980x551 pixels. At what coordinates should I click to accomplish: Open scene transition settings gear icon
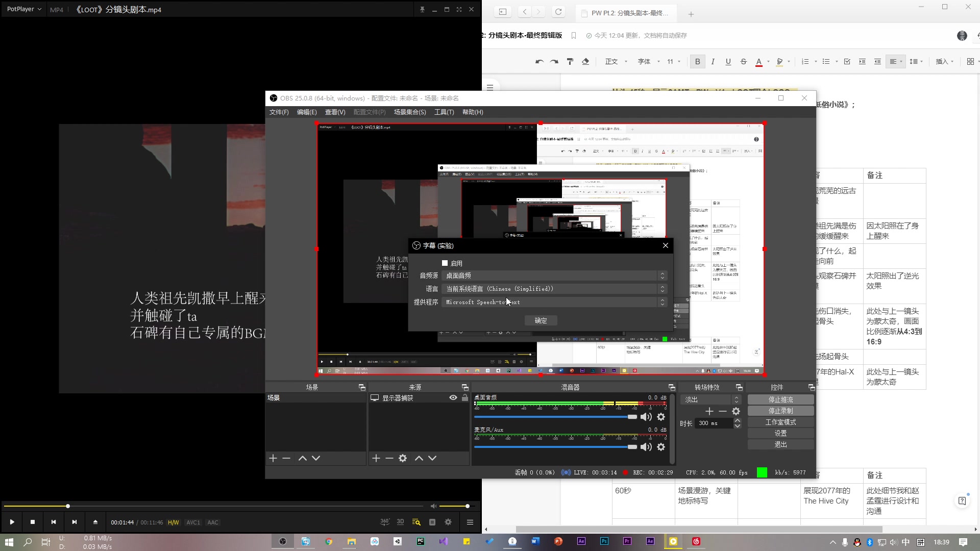[736, 411]
